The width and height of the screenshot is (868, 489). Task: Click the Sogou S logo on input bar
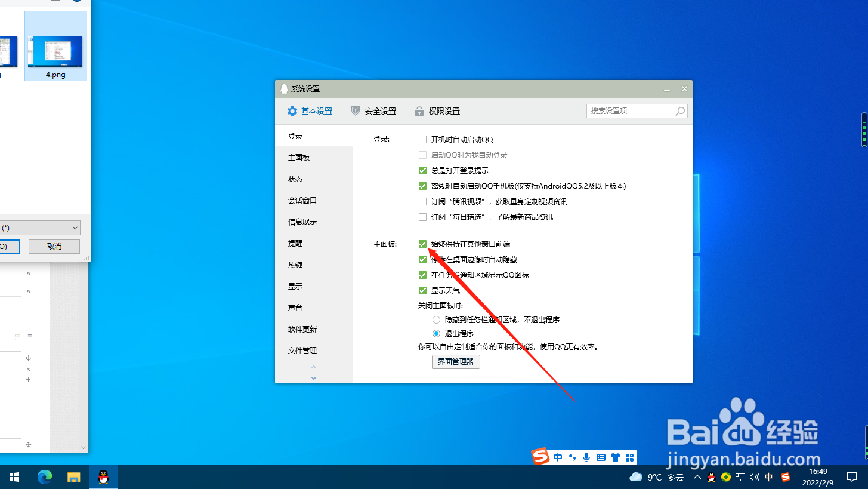pos(540,457)
